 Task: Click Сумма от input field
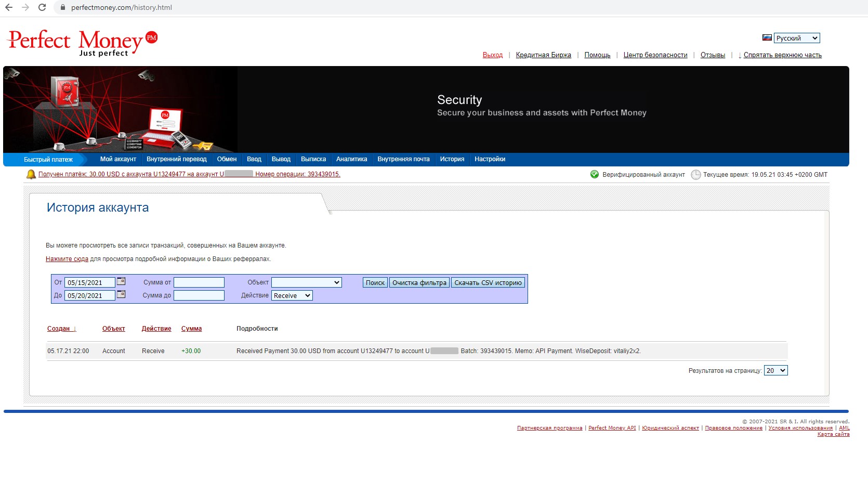pos(199,282)
